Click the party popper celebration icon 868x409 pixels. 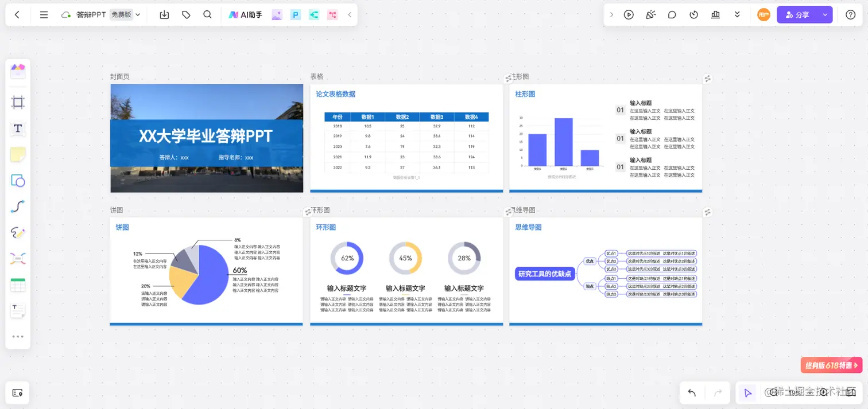pyautogui.click(x=650, y=15)
